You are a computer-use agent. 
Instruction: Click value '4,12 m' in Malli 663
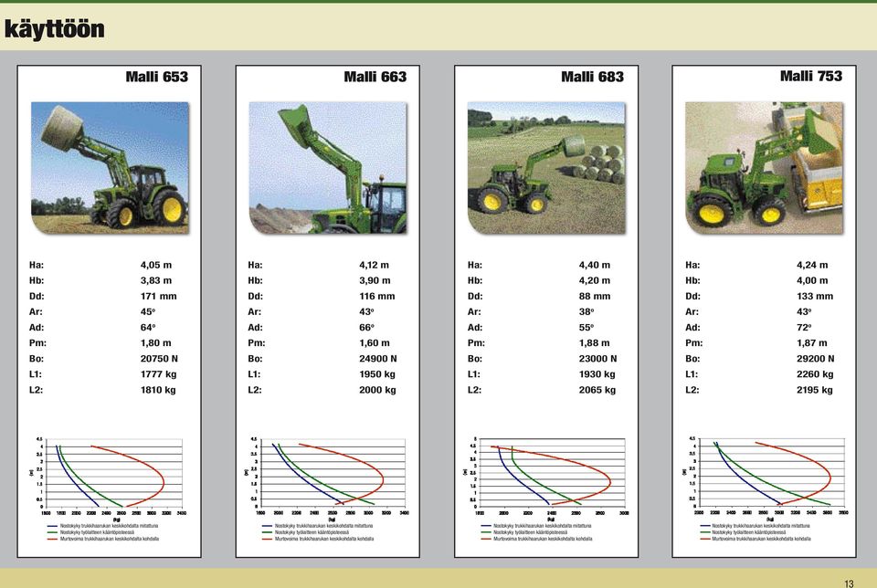pos(375,265)
